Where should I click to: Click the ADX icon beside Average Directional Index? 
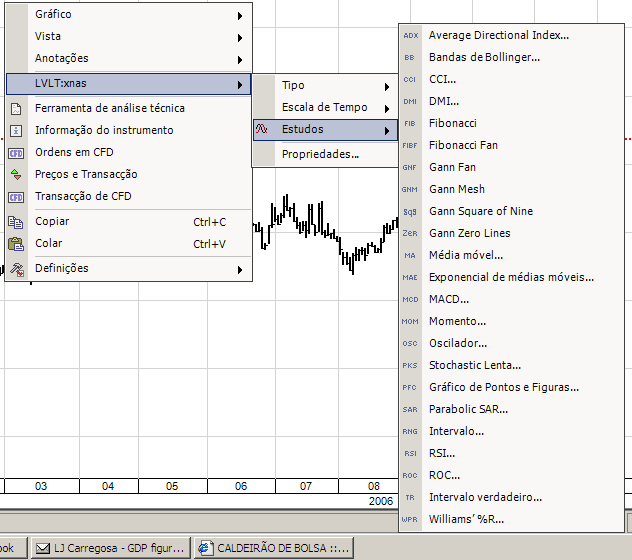click(x=411, y=35)
